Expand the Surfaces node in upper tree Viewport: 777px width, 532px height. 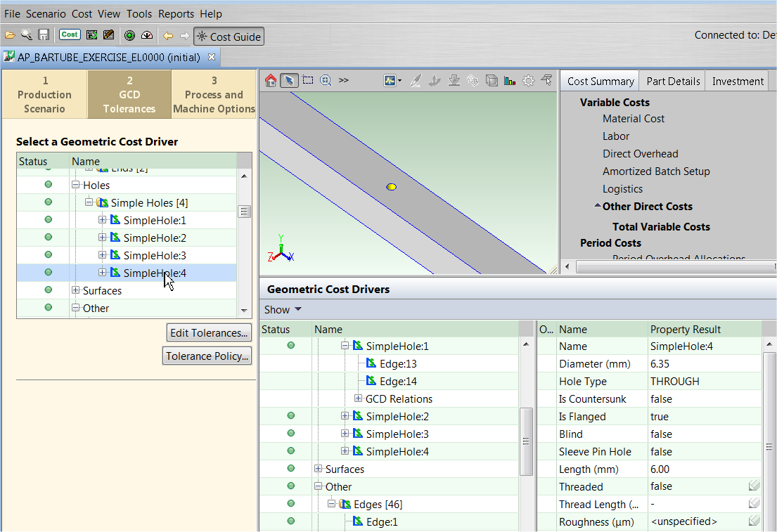(76, 291)
